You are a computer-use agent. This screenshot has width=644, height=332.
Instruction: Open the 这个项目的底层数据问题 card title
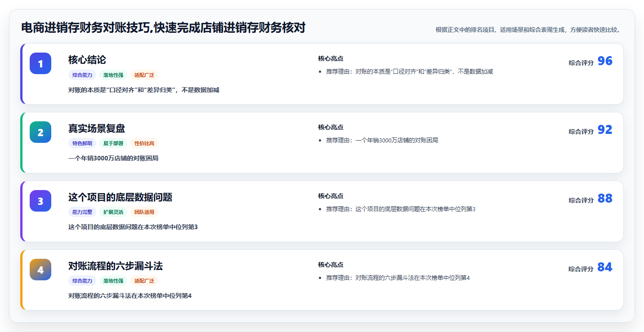tap(120, 197)
